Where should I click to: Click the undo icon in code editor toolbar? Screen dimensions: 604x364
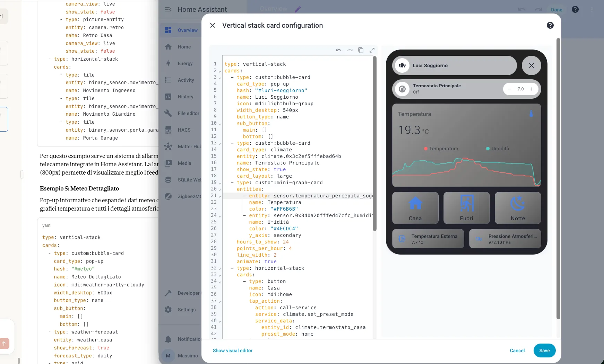(338, 51)
